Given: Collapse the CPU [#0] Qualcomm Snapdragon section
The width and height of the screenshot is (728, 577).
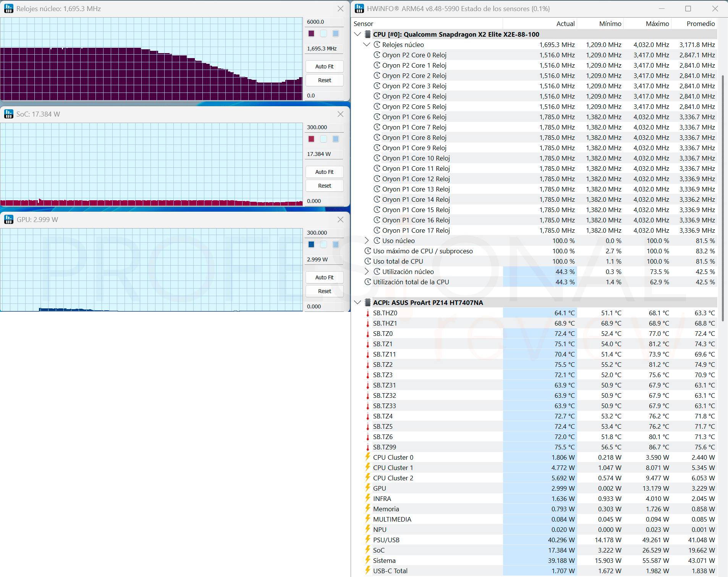Looking at the screenshot, I should pos(358,34).
